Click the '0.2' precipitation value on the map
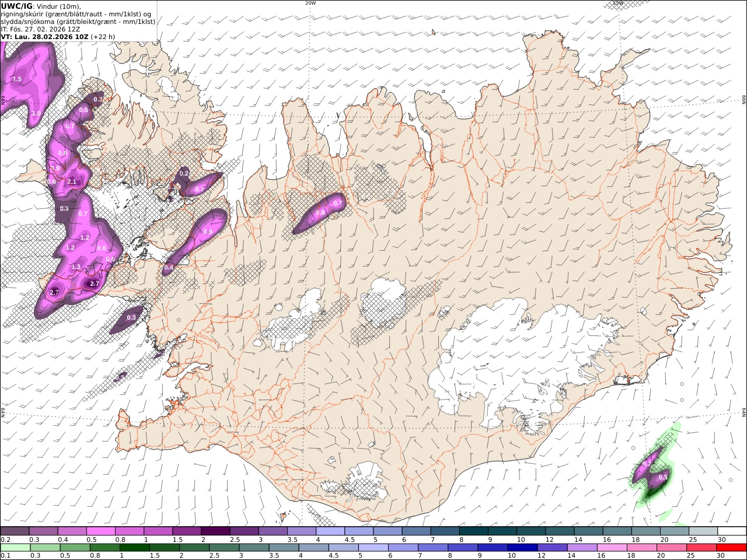Image resolution: width=747 pixels, height=560 pixels. (x=184, y=173)
